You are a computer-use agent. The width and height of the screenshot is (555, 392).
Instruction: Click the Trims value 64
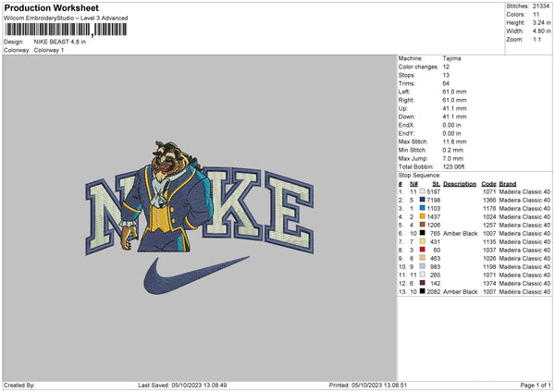[446, 83]
